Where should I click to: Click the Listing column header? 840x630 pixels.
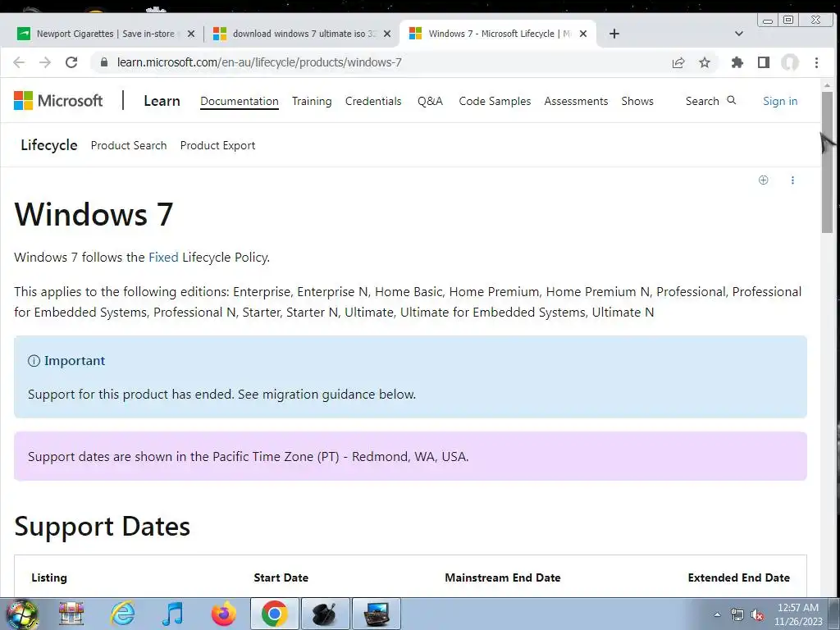pyautogui.click(x=49, y=578)
